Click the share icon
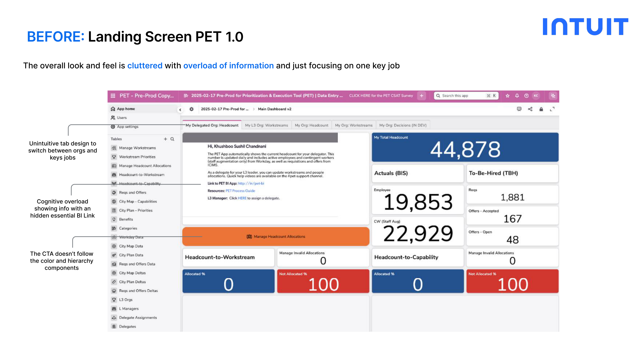This screenshot has width=644, height=362. coord(530,109)
